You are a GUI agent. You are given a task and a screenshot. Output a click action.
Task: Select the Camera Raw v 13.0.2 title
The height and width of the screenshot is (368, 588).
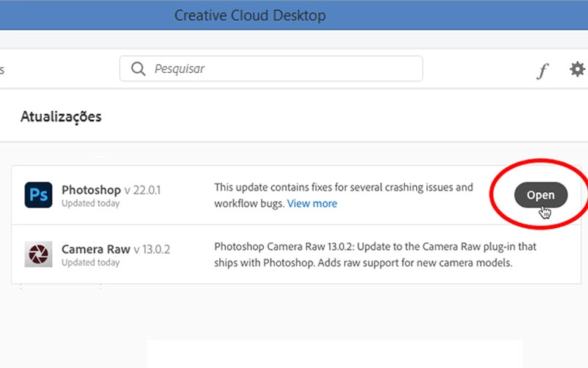pyautogui.click(x=116, y=250)
